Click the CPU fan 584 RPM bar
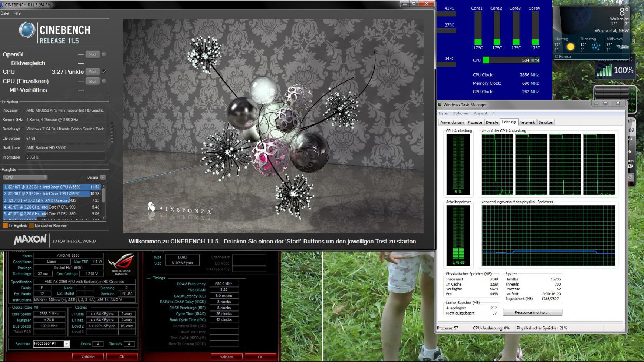 (511, 60)
